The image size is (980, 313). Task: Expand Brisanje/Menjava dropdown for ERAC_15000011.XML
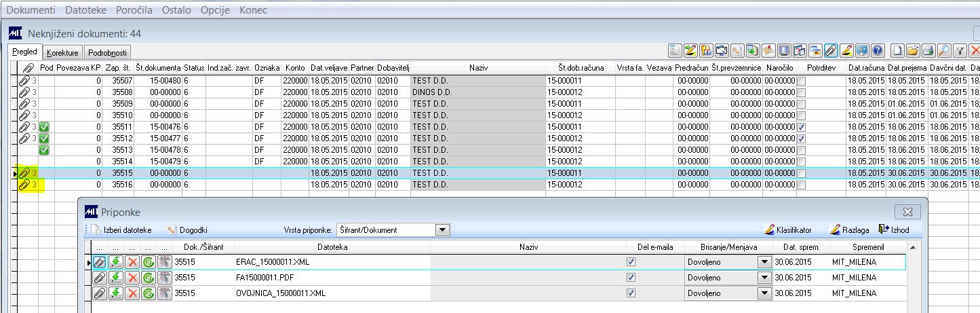764,261
